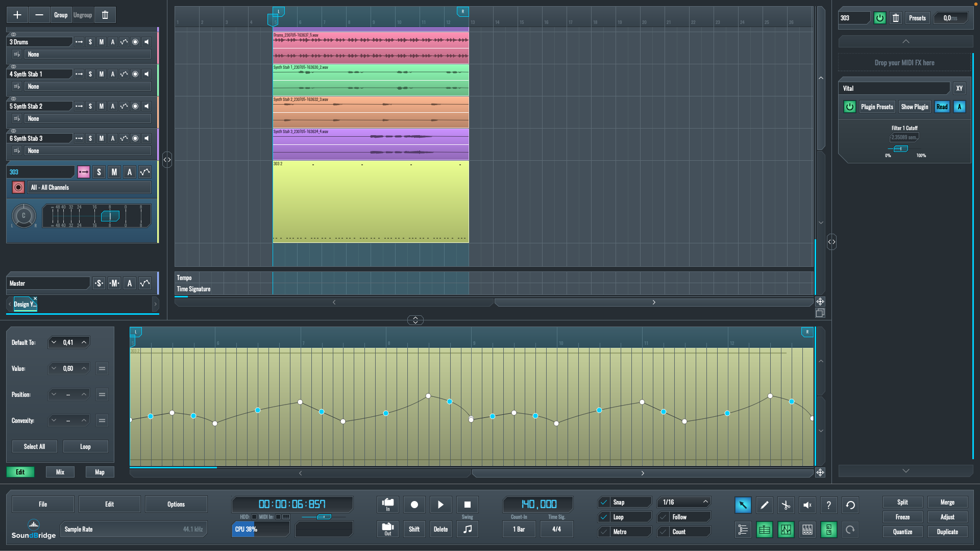Open help with question mark icon
Image resolution: width=980 pixels, height=551 pixels.
[828, 505]
